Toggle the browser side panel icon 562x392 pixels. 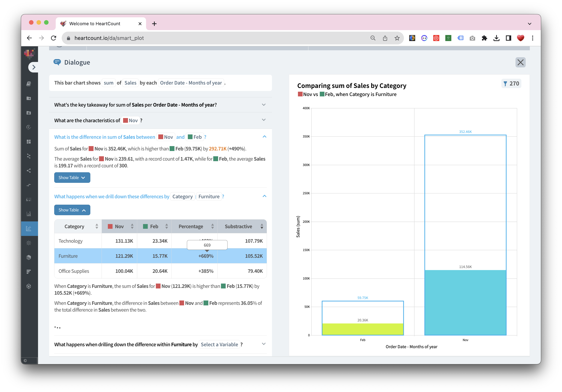(508, 38)
